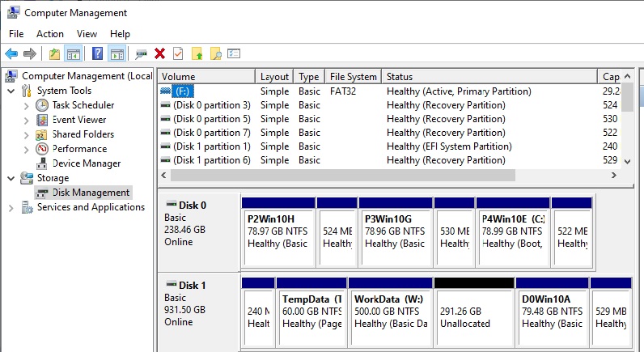Image resolution: width=644 pixels, height=352 pixels.
Task: Open the File menu
Action: click(x=16, y=34)
